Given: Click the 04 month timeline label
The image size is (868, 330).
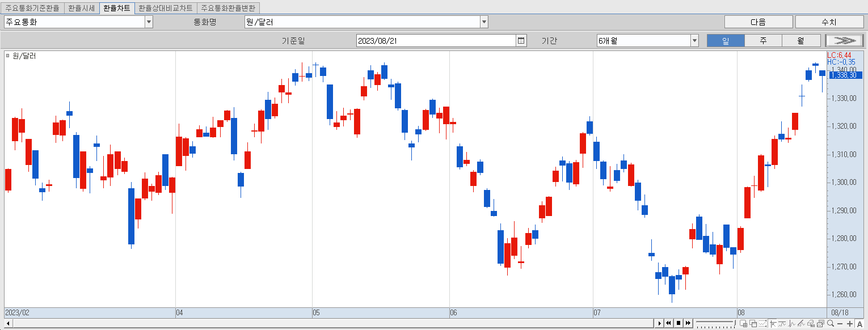Looking at the screenshot, I should (x=179, y=312).
